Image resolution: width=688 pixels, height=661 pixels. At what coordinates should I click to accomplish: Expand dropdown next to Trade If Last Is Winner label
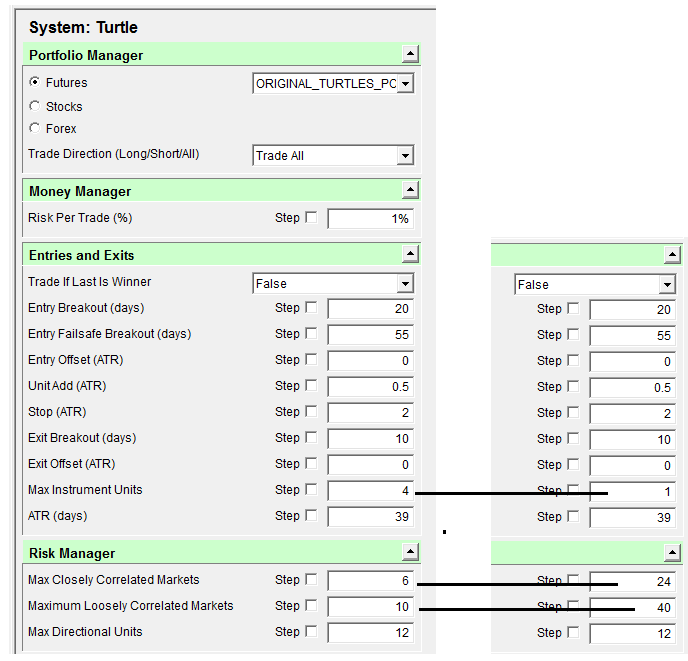405,284
